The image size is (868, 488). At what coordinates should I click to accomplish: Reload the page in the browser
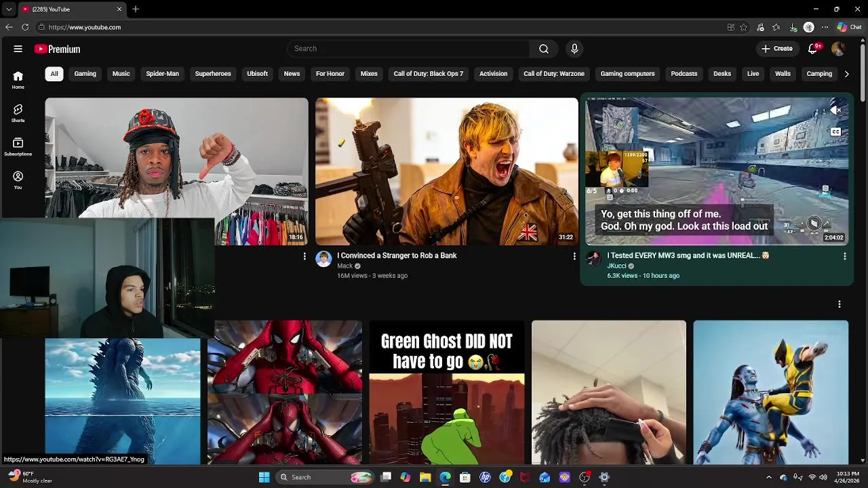point(25,27)
